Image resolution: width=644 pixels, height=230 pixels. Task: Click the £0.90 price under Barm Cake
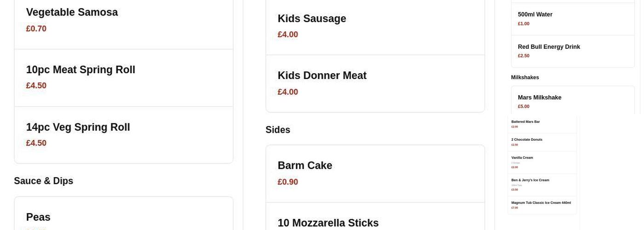click(x=288, y=182)
